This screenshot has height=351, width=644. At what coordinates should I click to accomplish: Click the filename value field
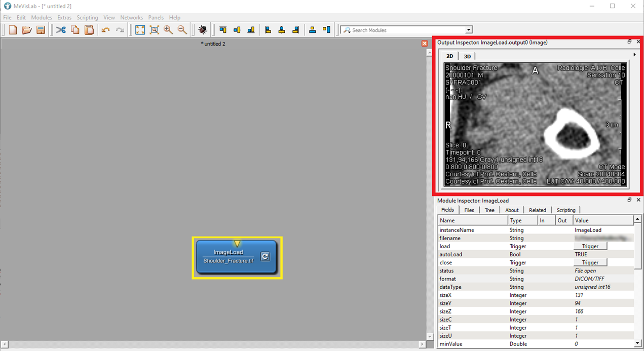[x=603, y=238]
